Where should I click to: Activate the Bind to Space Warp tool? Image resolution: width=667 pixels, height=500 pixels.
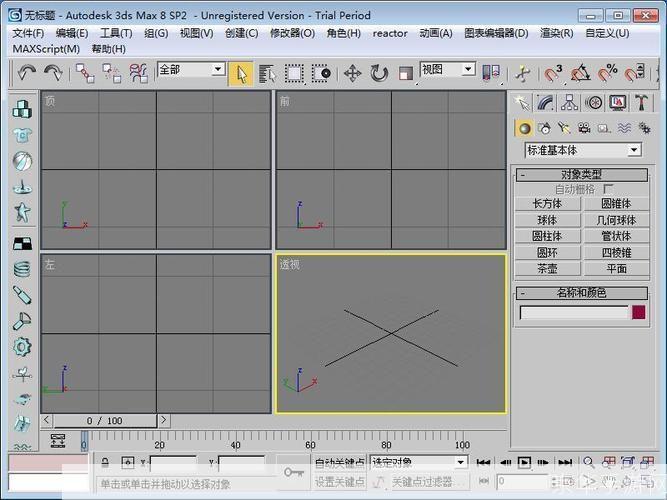[139, 73]
